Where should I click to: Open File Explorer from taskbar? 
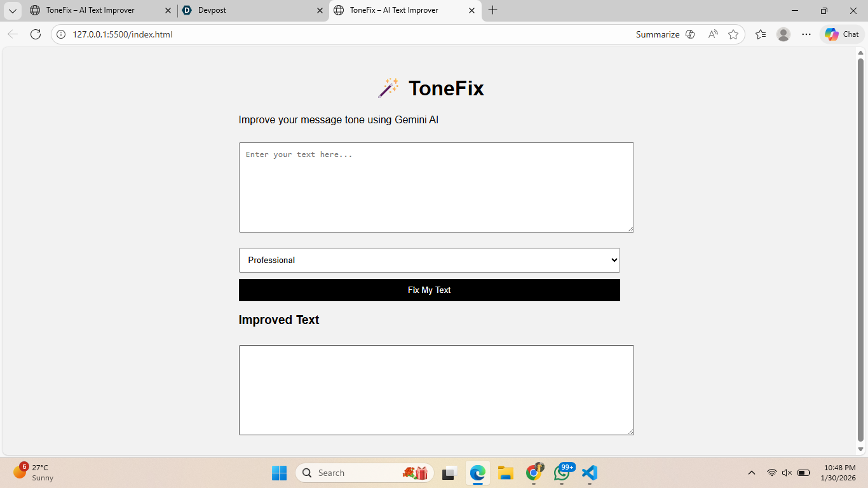click(x=506, y=473)
